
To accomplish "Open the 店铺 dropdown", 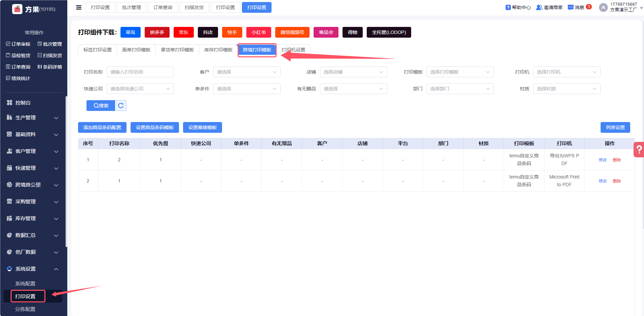I will (354, 72).
